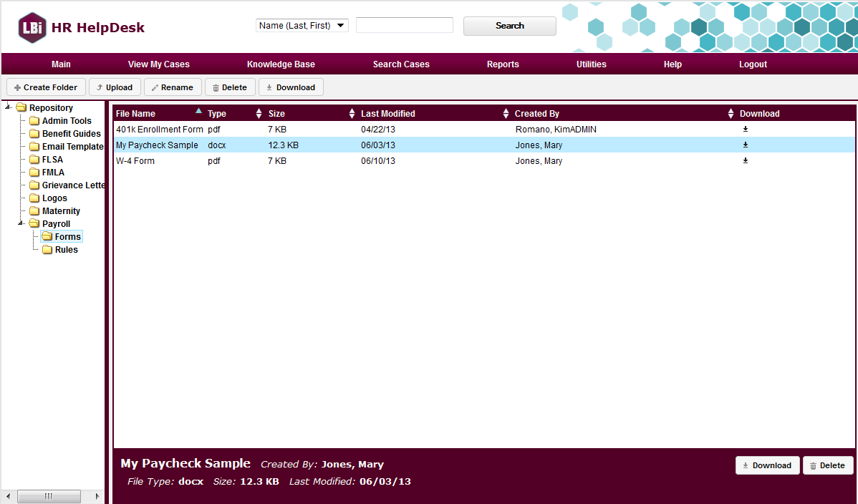The height and width of the screenshot is (504, 858).
Task: Click the Rename toolbar button
Action: pos(173,87)
